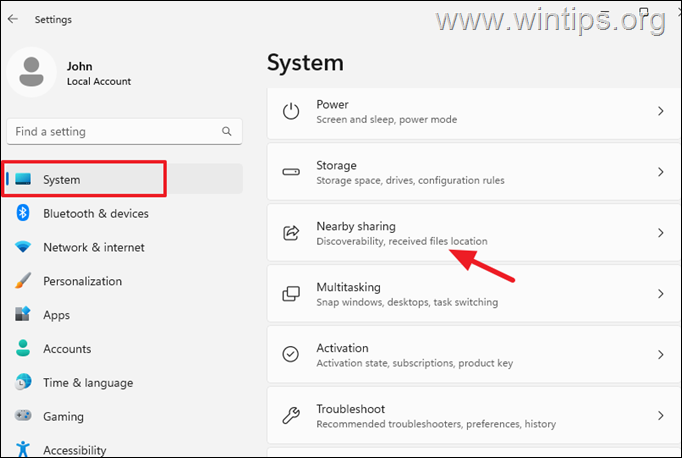Click the System monitor icon in sidebar
The width and height of the screenshot is (682, 458).
[x=23, y=179]
